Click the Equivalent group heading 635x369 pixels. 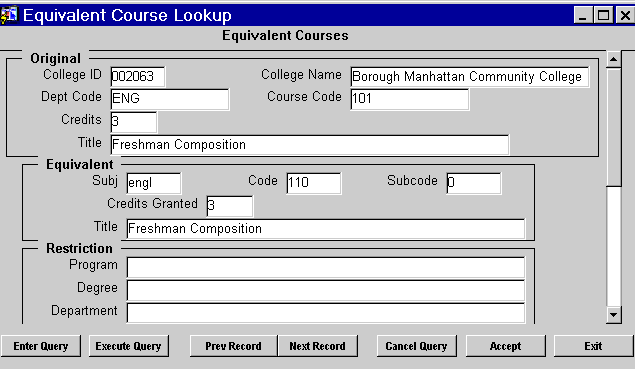[80, 165]
